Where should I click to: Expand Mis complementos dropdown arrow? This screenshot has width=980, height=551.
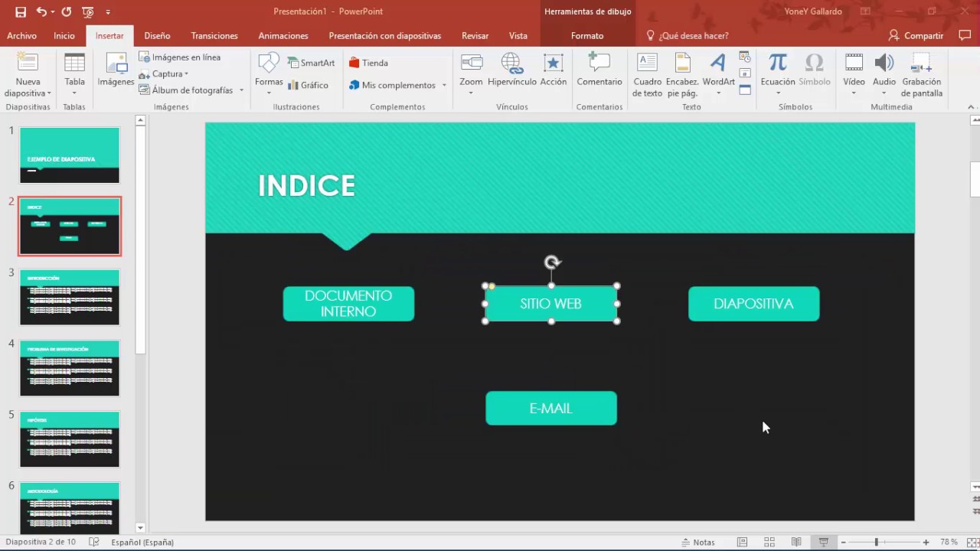point(444,85)
